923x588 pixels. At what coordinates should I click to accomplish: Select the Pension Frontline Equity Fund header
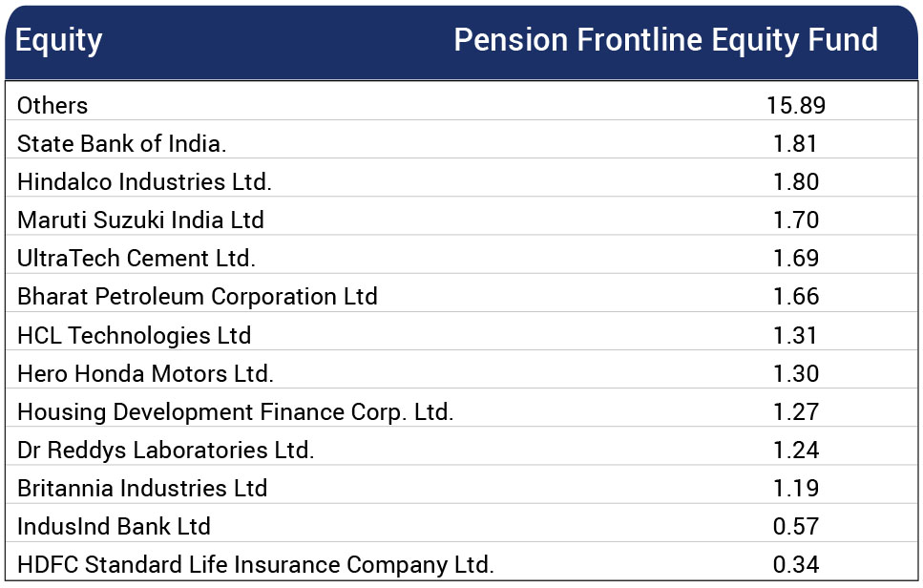click(x=665, y=41)
